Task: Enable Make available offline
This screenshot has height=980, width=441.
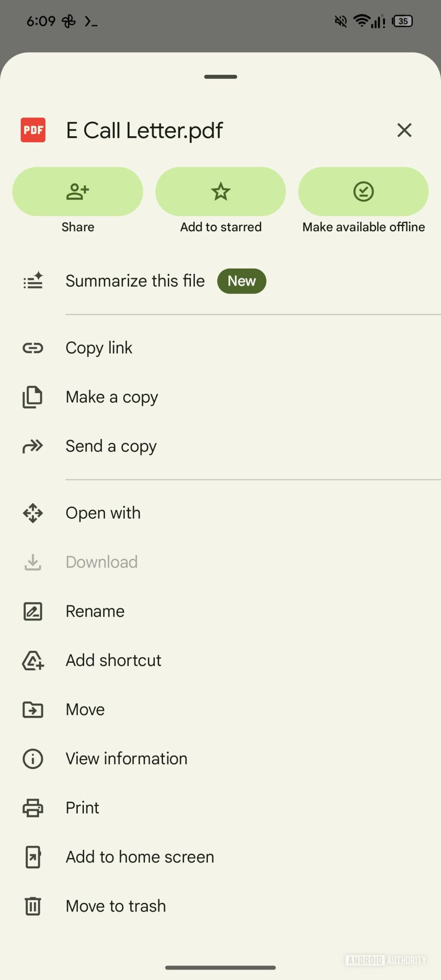Action: tap(363, 191)
